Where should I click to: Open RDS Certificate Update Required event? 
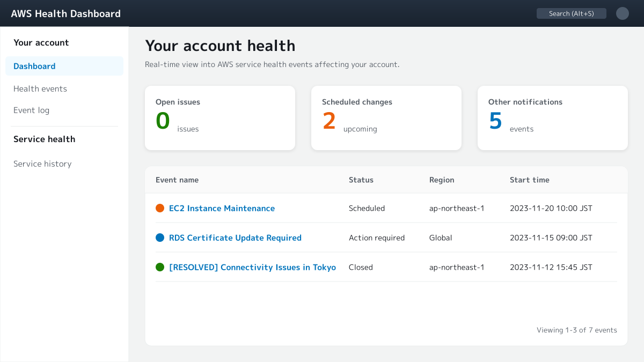(235, 238)
